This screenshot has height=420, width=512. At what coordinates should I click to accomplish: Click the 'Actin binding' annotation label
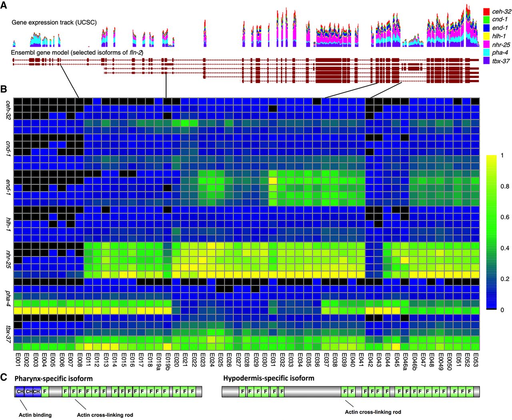coord(35,415)
